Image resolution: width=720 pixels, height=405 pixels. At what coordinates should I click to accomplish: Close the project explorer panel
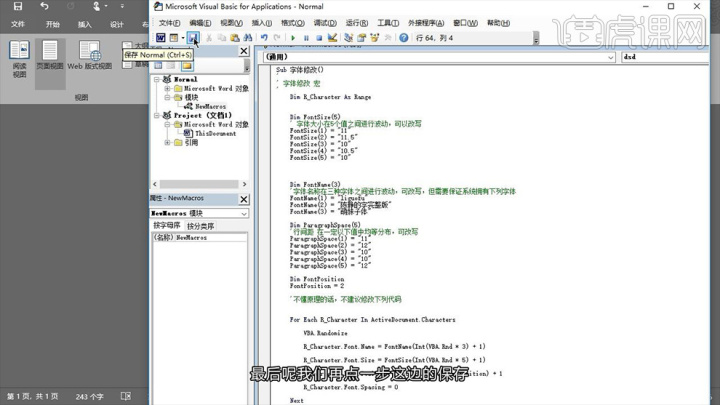[244, 51]
